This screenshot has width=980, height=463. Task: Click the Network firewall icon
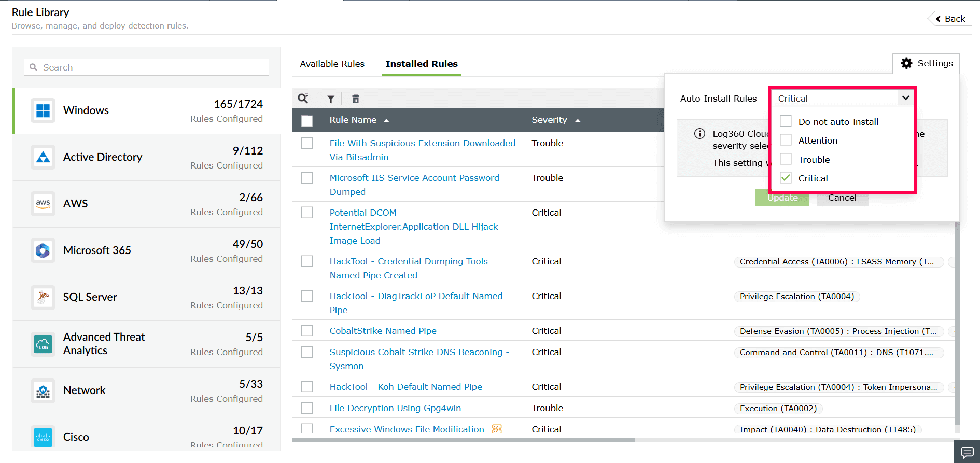point(43,390)
